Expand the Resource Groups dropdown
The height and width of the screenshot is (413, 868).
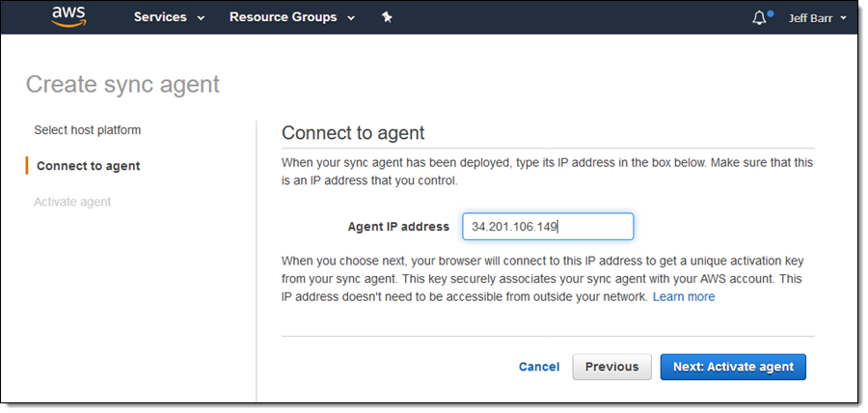pyautogui.click(x=291, y=17)
